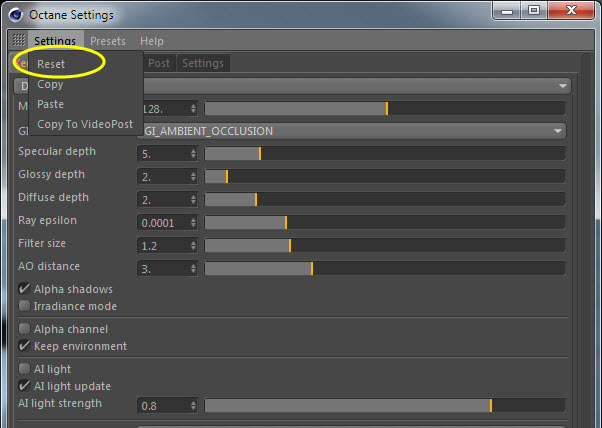602x428 pixels.
Task: Click the Specular depth slider
Action: click(385, 154)
